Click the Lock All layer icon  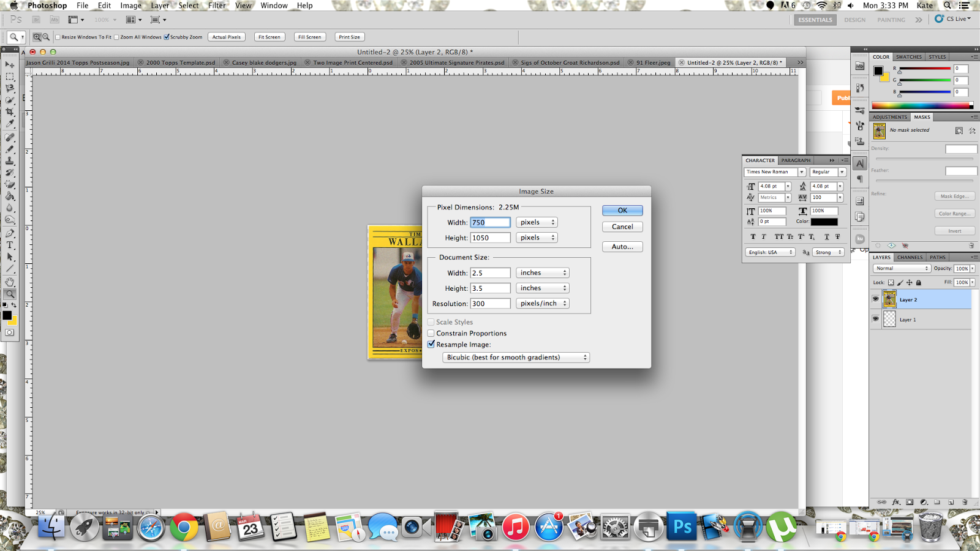[x=918, y=283]
